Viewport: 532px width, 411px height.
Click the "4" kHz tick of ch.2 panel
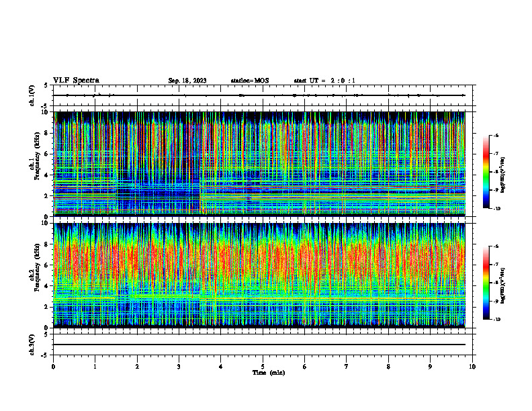pyautogui.click(x=47, y=286)
